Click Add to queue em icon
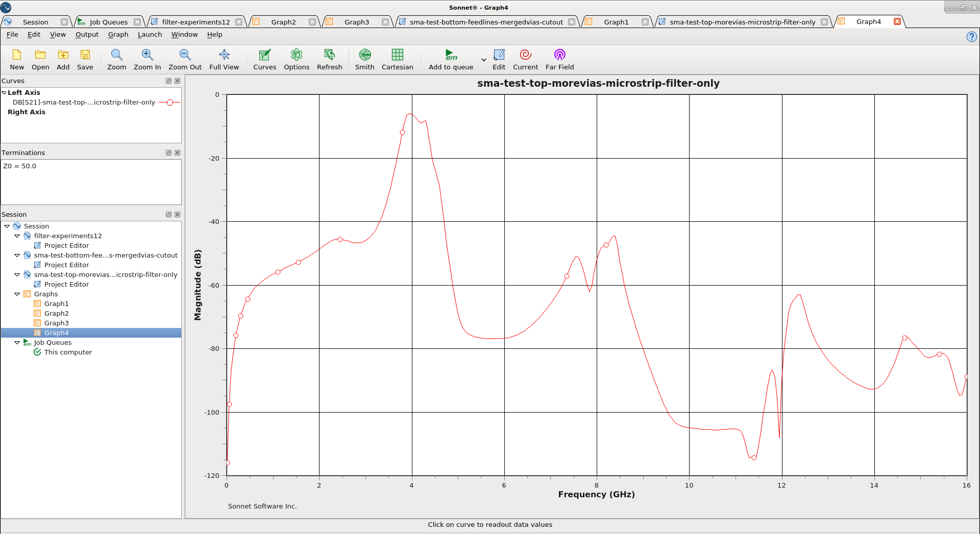Viewport: 980px width, 534px height. 451,55
